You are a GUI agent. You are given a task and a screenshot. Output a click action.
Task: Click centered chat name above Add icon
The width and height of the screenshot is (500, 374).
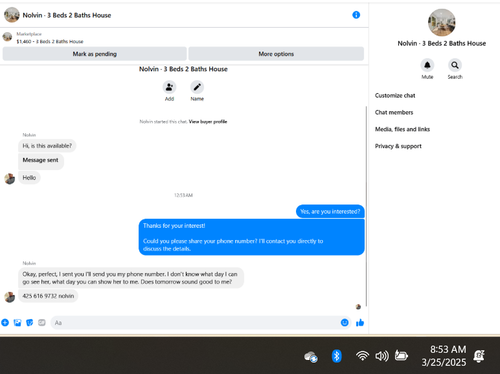[183, 69]
